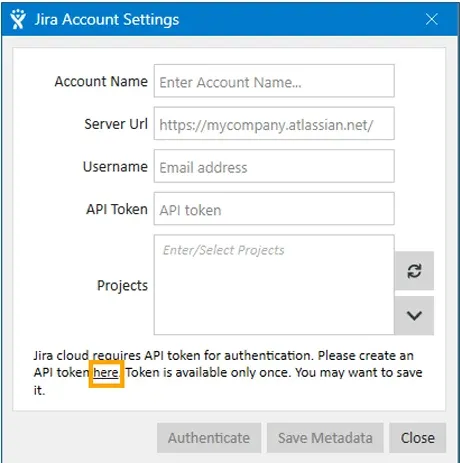Select the Username email address field

[274, 166]
